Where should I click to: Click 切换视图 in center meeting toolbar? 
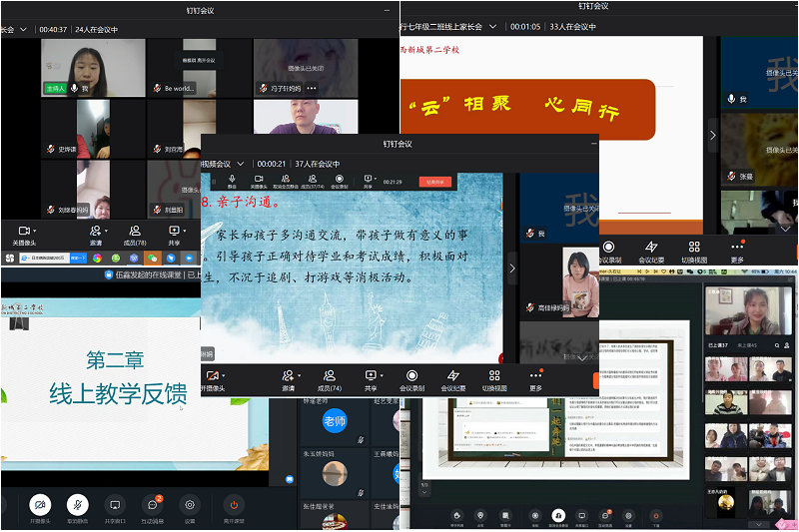pyautogui.click(x=495, y=379)
